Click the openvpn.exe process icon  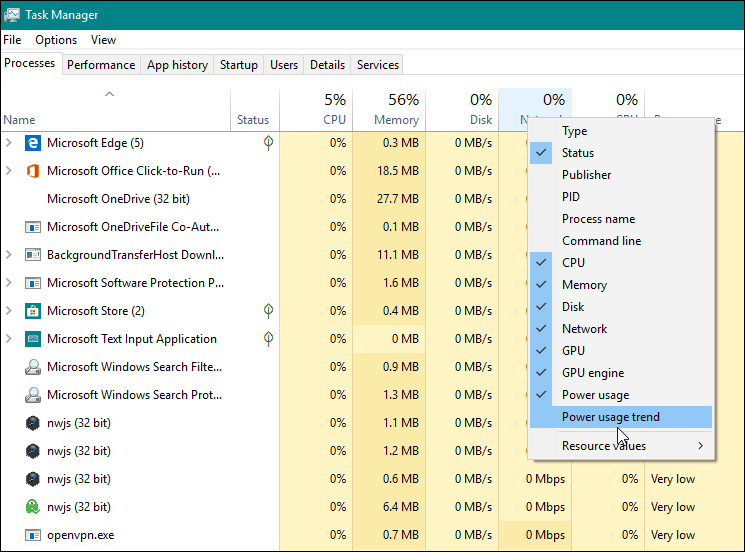pyautogui.click(x=33, y=535)
